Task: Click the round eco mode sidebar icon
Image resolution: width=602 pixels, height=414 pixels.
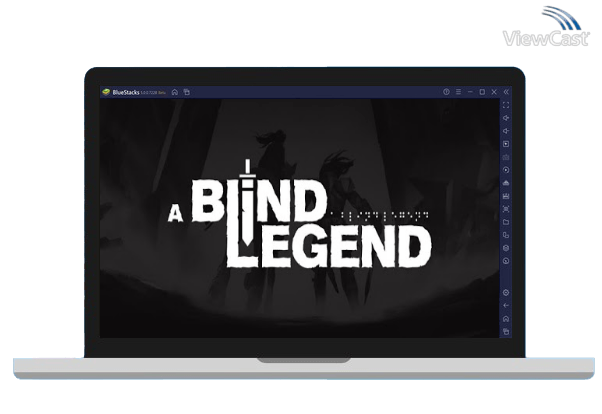Action: tap(506, 261)
